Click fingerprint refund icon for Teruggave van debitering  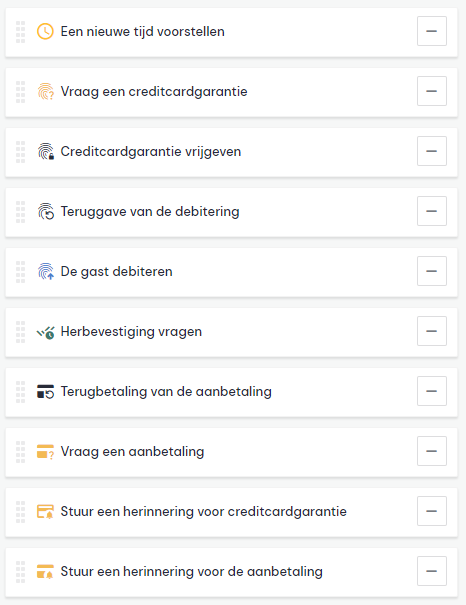[x=45, y=211]
